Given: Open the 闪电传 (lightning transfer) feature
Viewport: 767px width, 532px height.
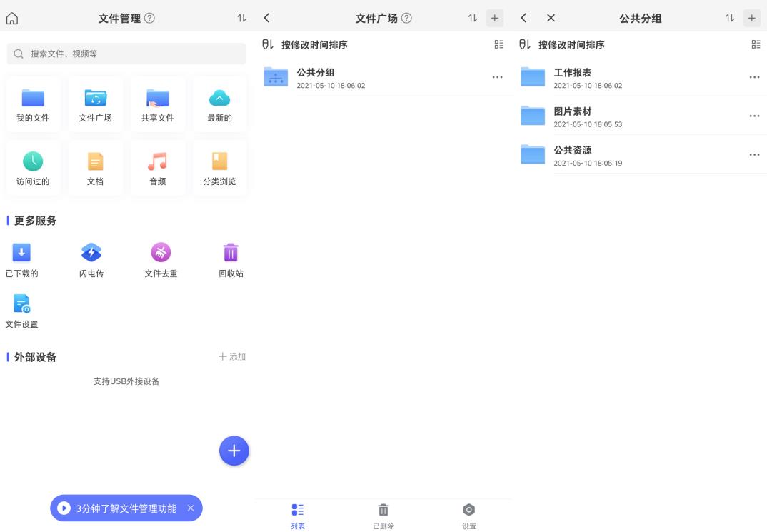Looking at the screenshot, I should [x=91, y=259].
